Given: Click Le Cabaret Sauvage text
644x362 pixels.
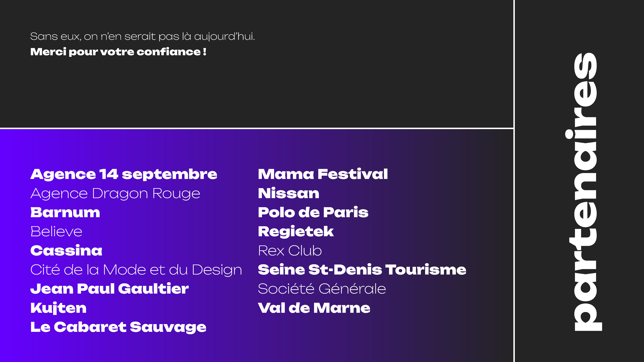Looking at the screenshot, I should [x=118, y=327].
